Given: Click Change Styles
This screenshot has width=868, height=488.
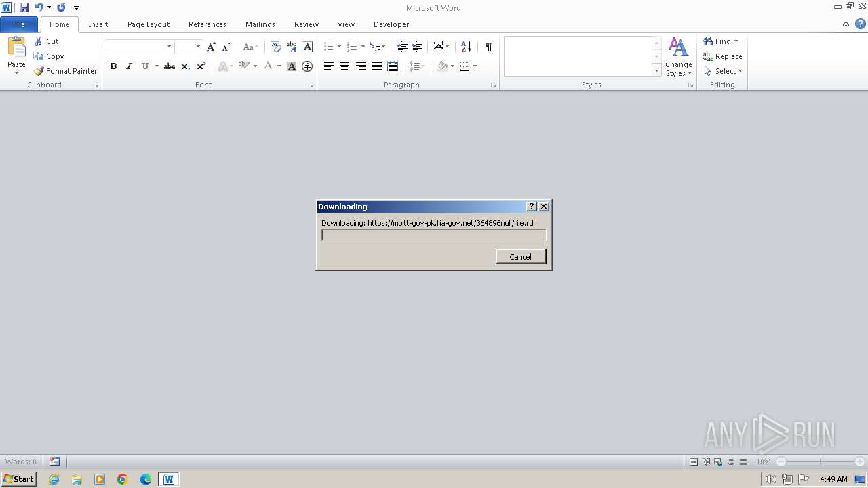Looking at the screenshot, I should (678, 57).
